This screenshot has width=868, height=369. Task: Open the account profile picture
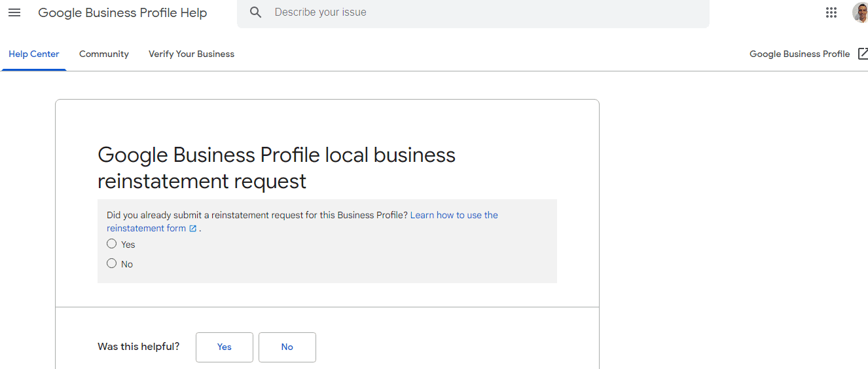click(860, 12)
